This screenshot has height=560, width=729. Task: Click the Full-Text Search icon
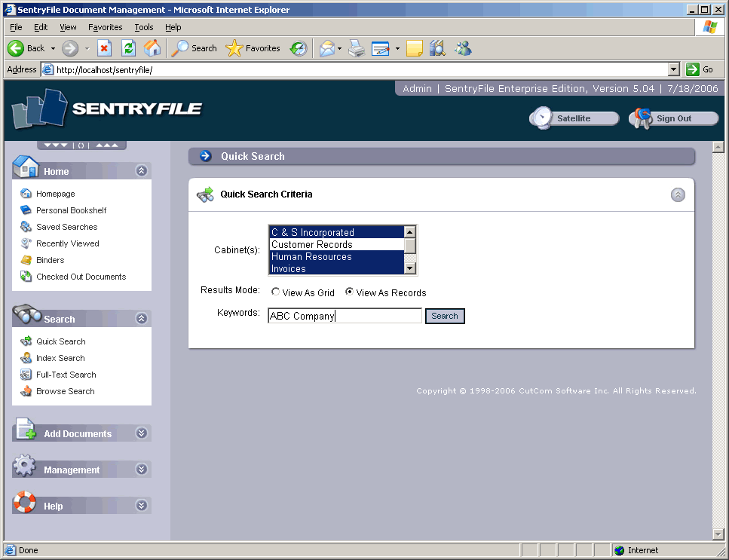click(x=26, y=375)
